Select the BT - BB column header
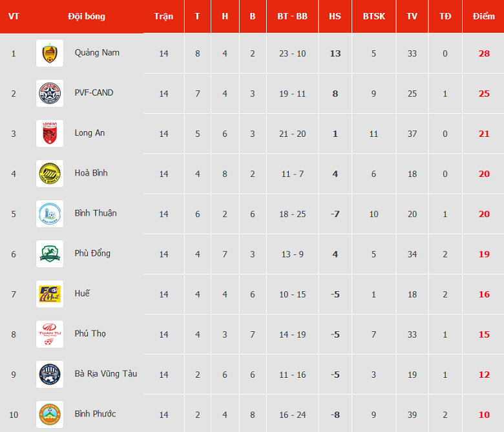Screen dimensions: 504x432 click(292, 16)
